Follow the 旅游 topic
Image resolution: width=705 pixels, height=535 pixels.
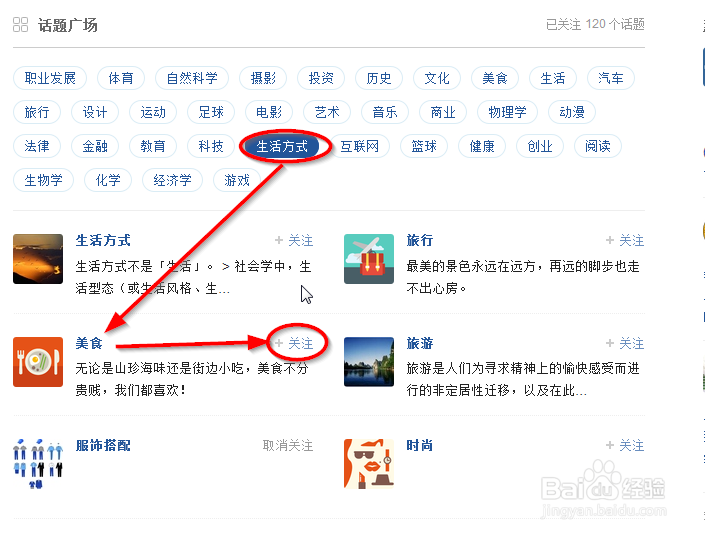tap(625, 343)
